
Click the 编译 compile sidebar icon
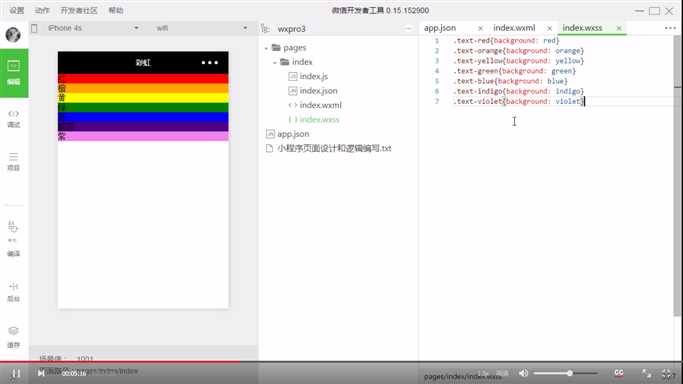click(x=13, y=239)
